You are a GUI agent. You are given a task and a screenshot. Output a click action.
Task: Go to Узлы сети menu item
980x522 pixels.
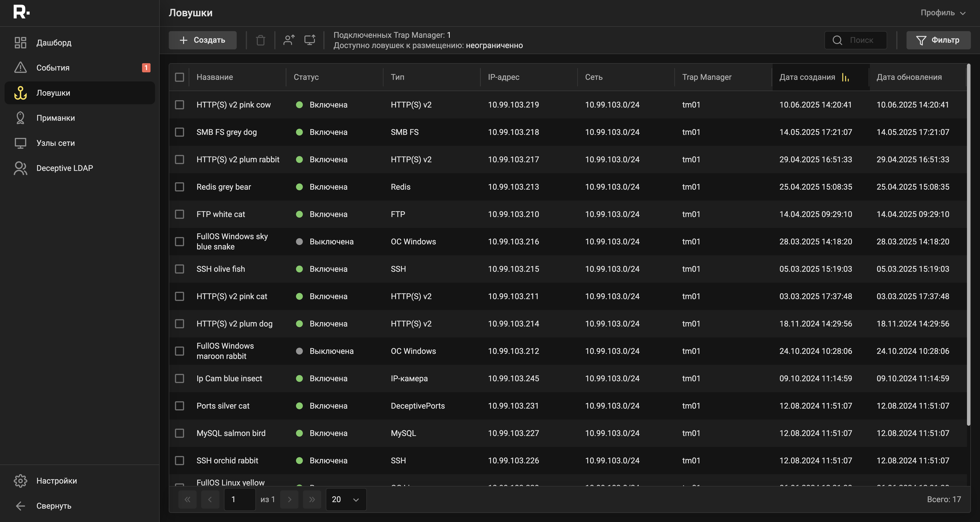pyautogui.click(x=56, y=143)
